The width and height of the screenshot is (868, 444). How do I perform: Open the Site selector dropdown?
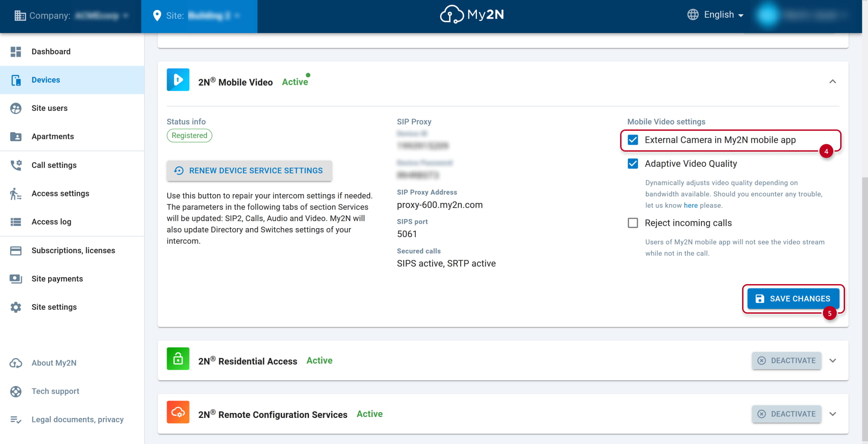[x=199, y=16]
